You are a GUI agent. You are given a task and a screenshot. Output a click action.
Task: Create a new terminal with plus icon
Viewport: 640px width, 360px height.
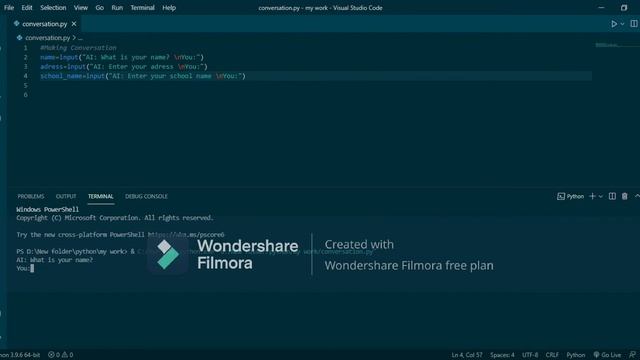click(592, 196)
